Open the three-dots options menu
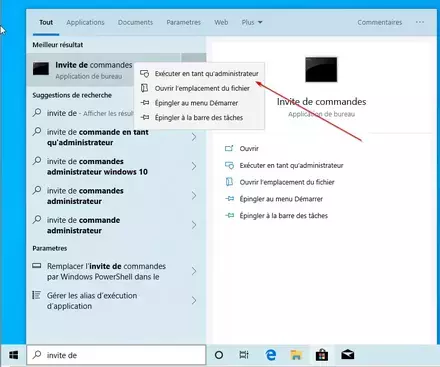Viewport: 440px width, 367px height. coord(420,22)
